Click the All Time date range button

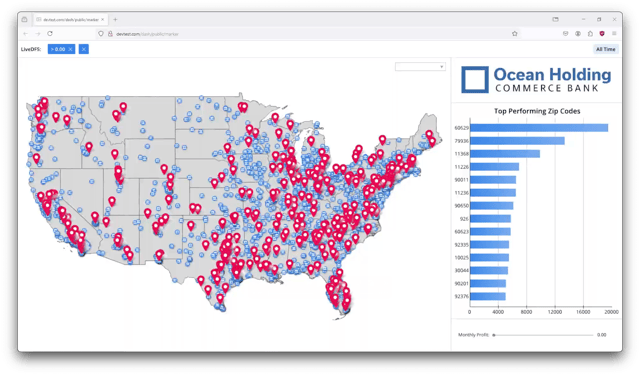(605, 49)
